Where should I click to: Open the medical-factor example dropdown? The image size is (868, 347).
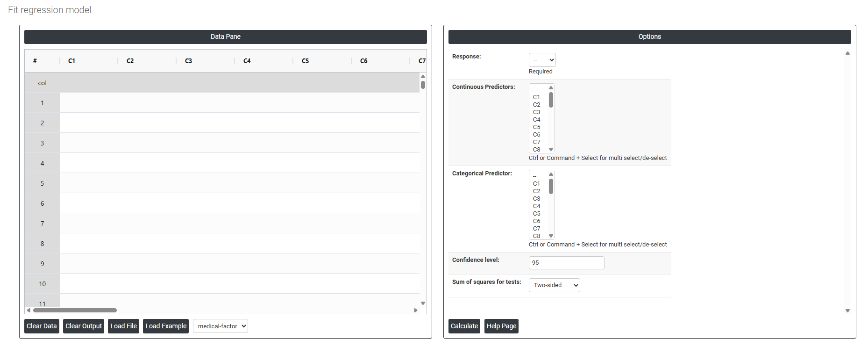pyautogui.click(x=221, y=326)
